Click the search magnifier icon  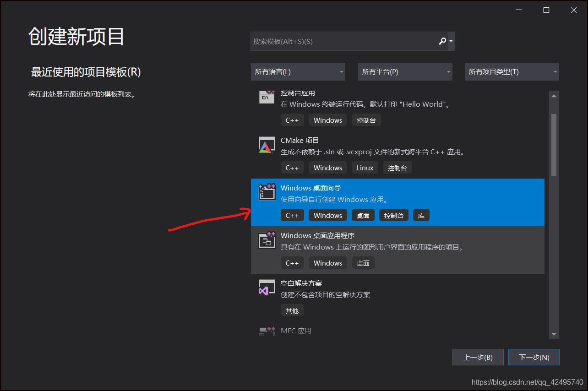pos(442,41)
